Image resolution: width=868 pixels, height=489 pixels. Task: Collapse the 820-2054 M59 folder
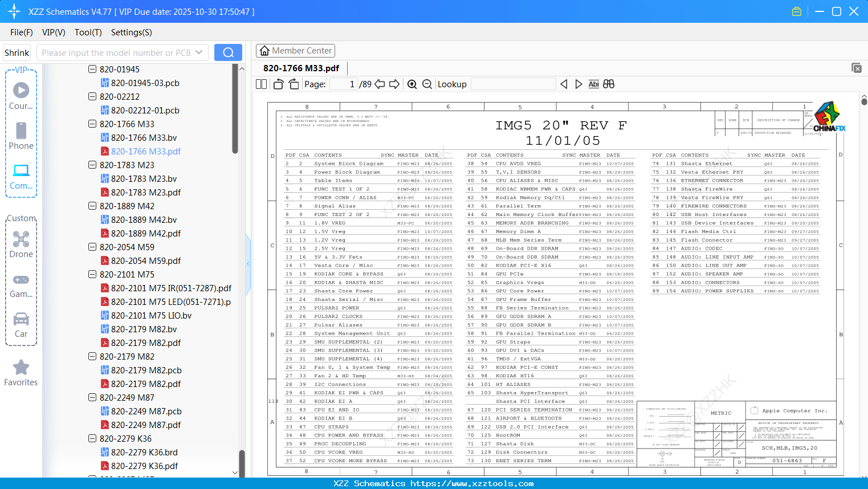point(92,247)
